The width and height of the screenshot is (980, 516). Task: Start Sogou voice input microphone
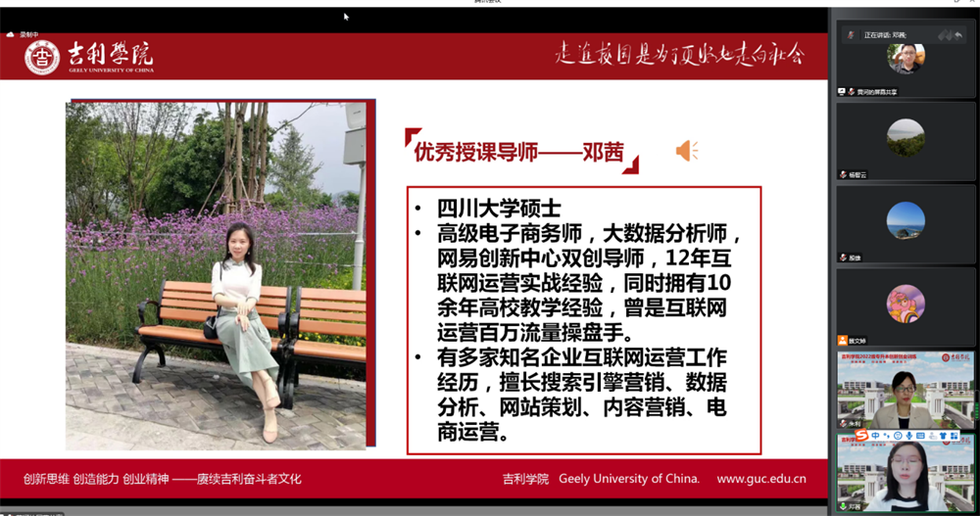pos(908,436)
